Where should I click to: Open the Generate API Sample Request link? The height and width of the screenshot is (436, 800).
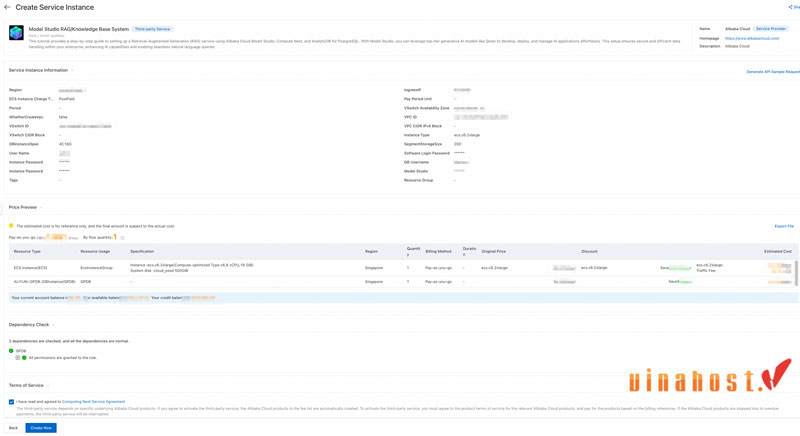(x=773, y=72)
